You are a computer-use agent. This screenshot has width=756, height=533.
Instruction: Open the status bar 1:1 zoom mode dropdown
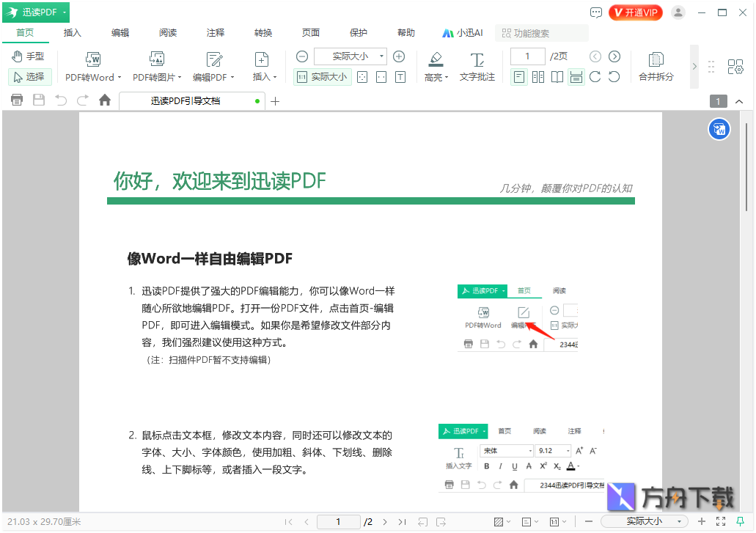(558, 522)
